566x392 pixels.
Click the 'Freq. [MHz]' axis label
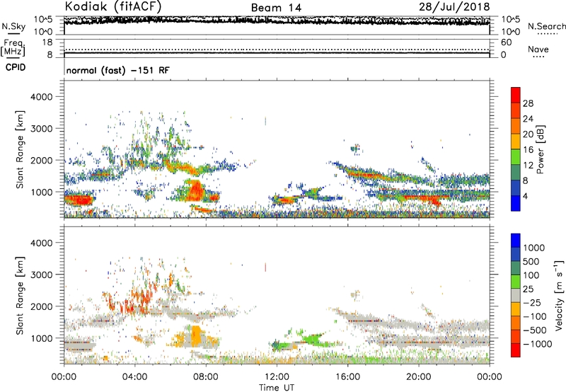(13, 47)
